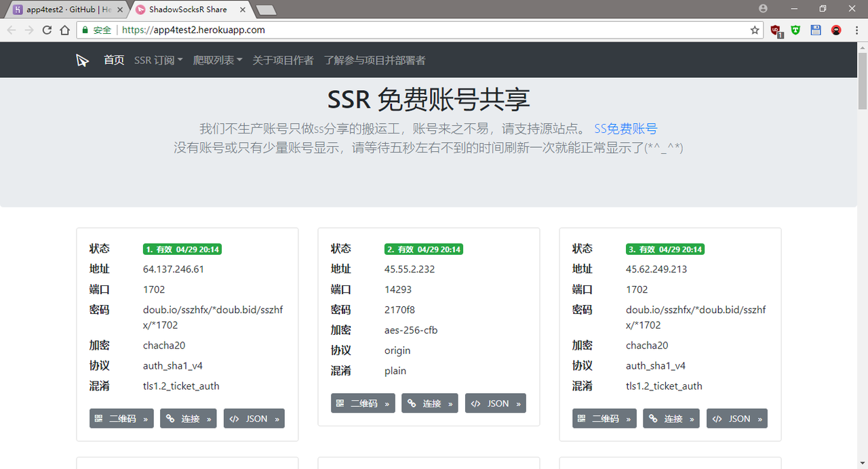868x469 pixels.
Task: Open 了解参与项目并部署者 page
Action: coord(374,60)
